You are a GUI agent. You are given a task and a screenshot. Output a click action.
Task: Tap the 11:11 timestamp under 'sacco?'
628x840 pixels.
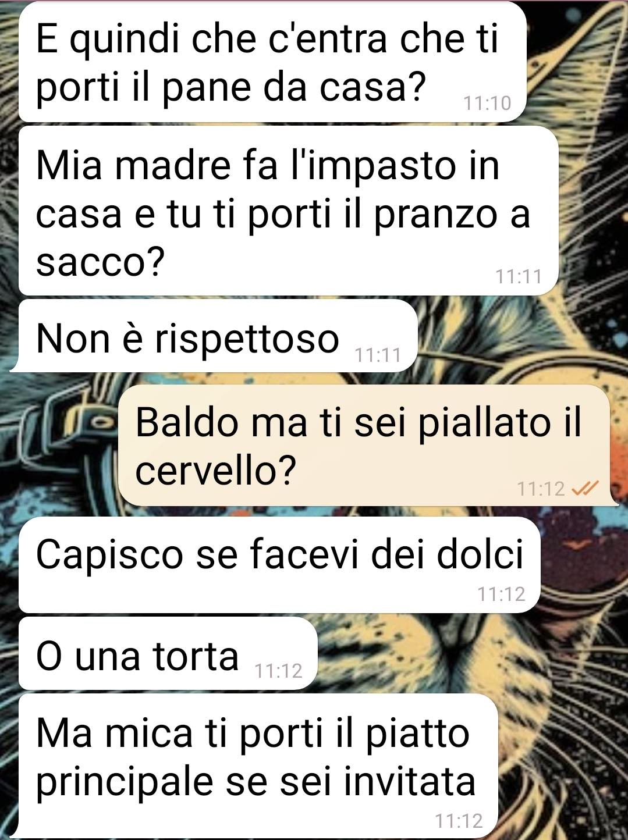pos(519,276)
